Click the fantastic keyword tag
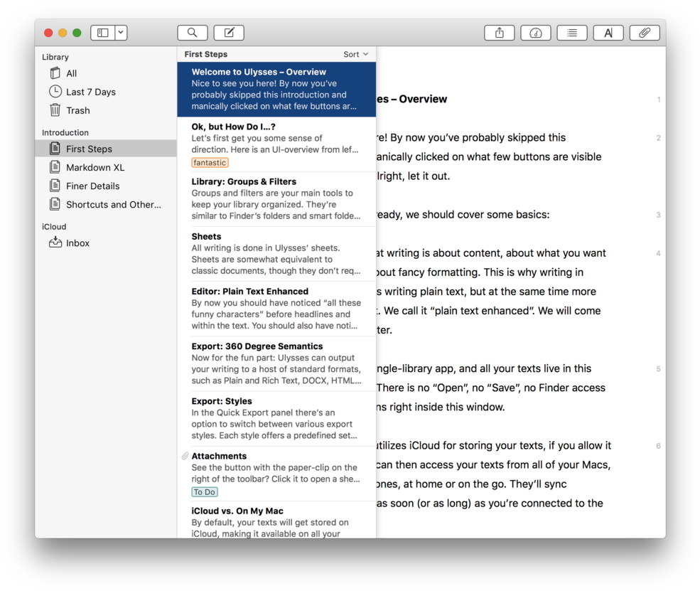This screenshot has width=700, height=591. 210,163
